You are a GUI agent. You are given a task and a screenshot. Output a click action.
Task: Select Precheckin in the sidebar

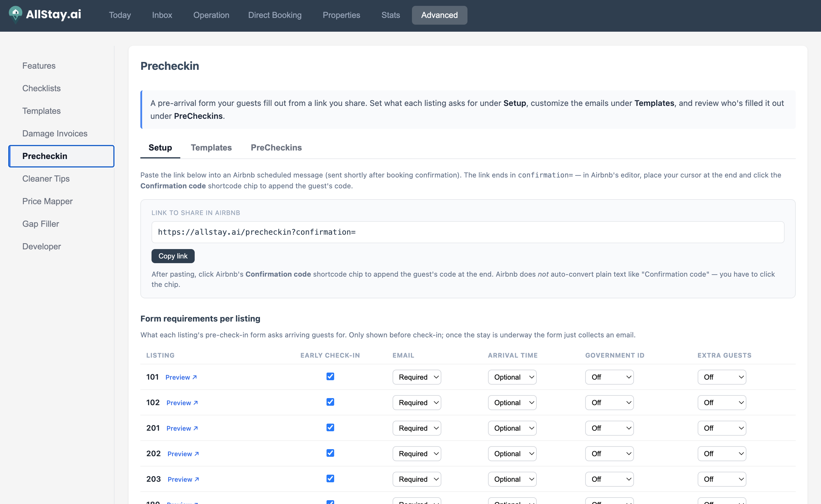(x=61, y=156)
